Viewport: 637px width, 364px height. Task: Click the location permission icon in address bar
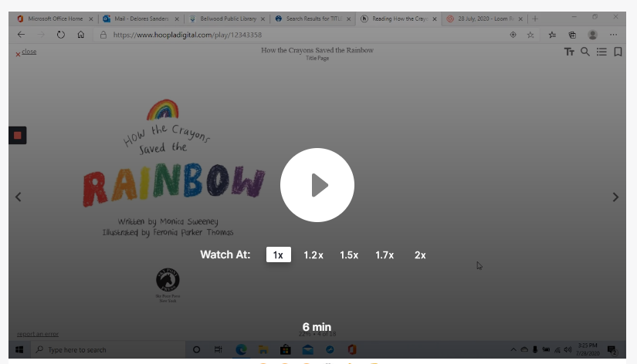(513, 35)
